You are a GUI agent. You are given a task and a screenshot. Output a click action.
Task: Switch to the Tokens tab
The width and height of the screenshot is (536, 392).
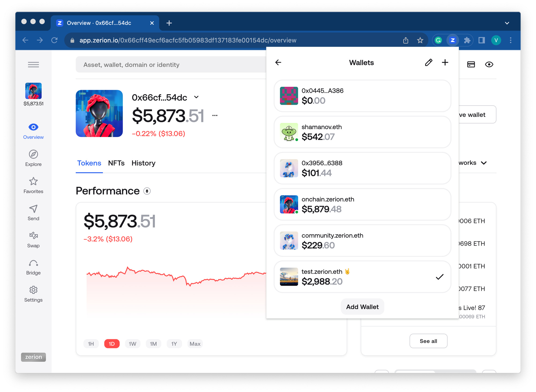coord(89,163)
